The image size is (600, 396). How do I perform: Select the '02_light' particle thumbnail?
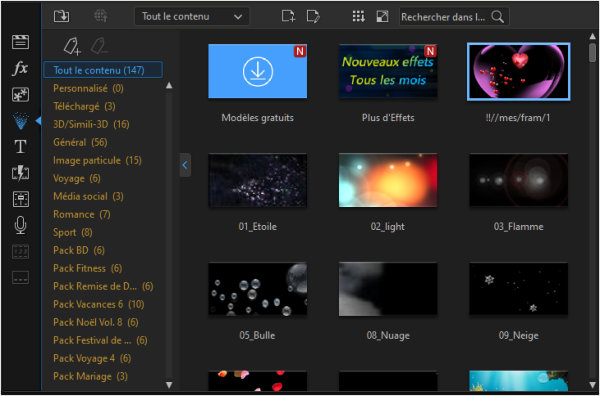tap(388, 180)
